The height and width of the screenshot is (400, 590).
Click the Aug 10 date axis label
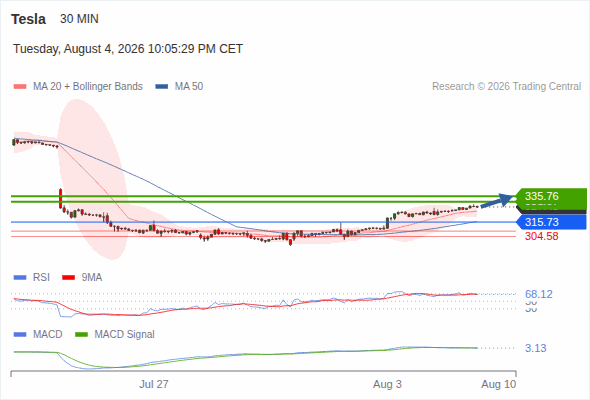499,384
